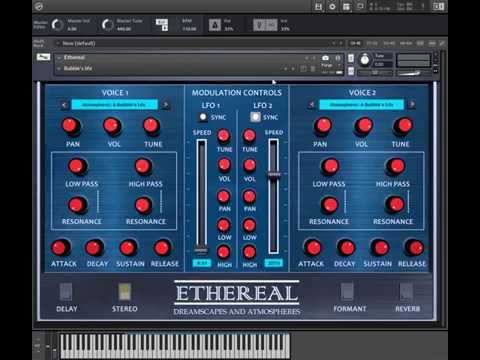The height and width of the screenshot is (360, 480).
Task: Click the BPM tempo value
Action: click(x=189, y=29)
